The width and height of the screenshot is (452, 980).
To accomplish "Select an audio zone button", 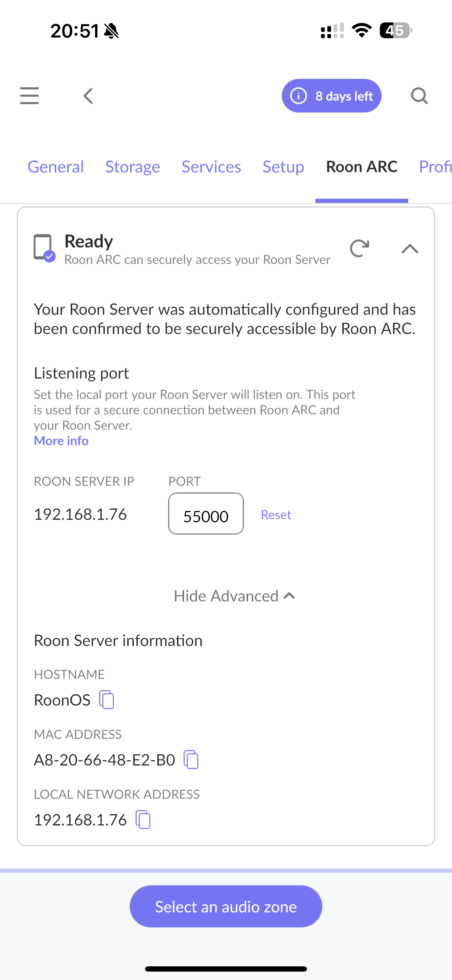I will point(226,906).
